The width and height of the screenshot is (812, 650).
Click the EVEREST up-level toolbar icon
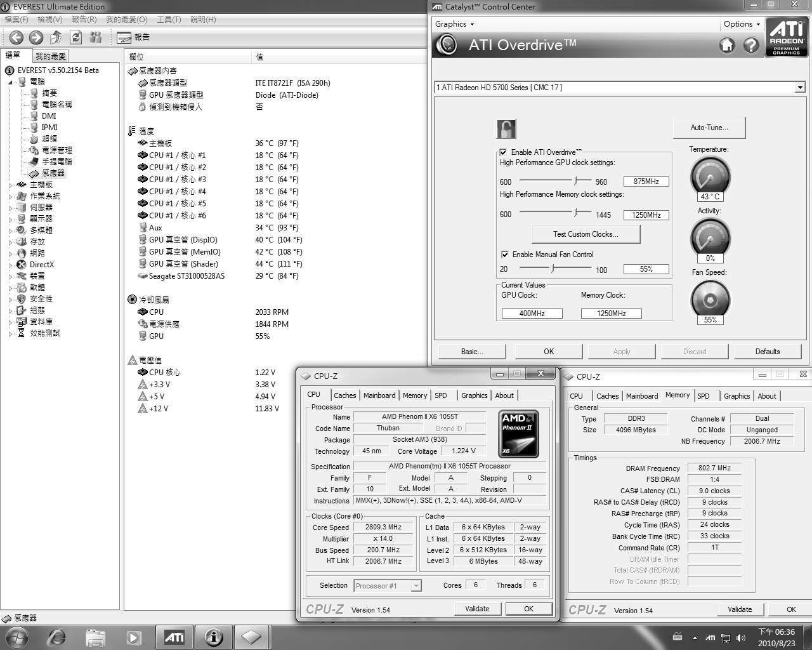[56, 37]
